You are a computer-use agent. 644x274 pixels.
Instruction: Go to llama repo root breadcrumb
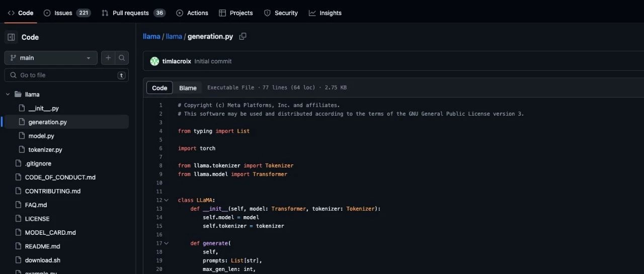coord(151,37)
